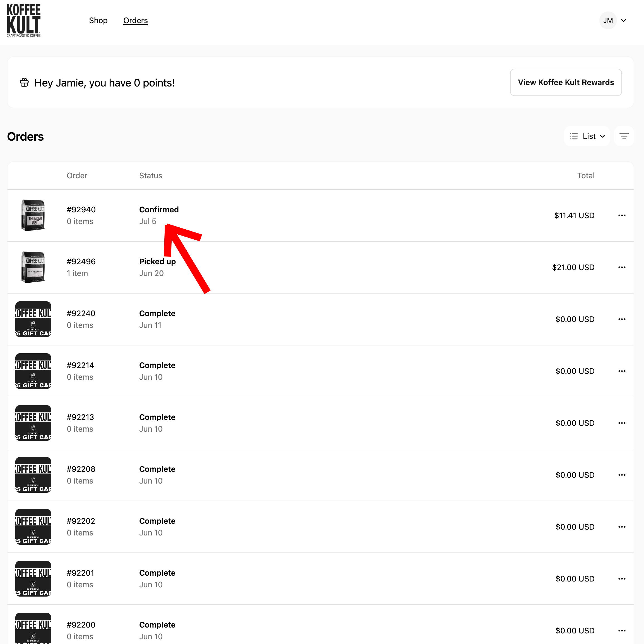Image resolution: width=644 pixels, height=644 pixels.
Task: Click the gift rewards icon
Action: 24,83
